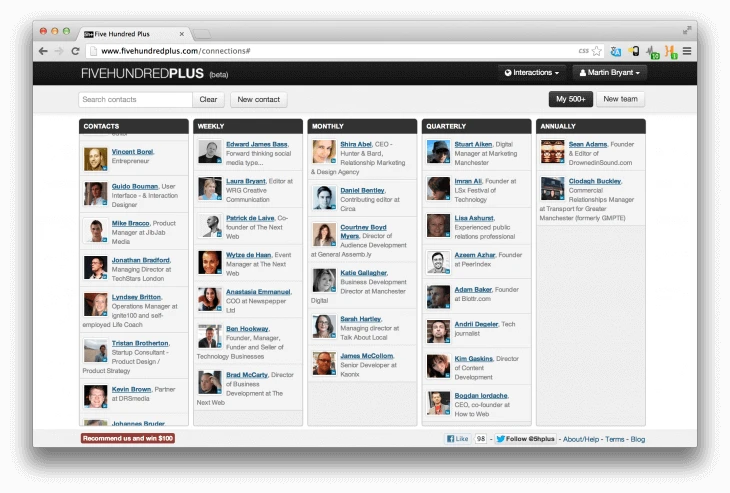Viewport: 730px width, 493px height.
Task: Open the Interactions dropdown menu
Action: (532, 73)
